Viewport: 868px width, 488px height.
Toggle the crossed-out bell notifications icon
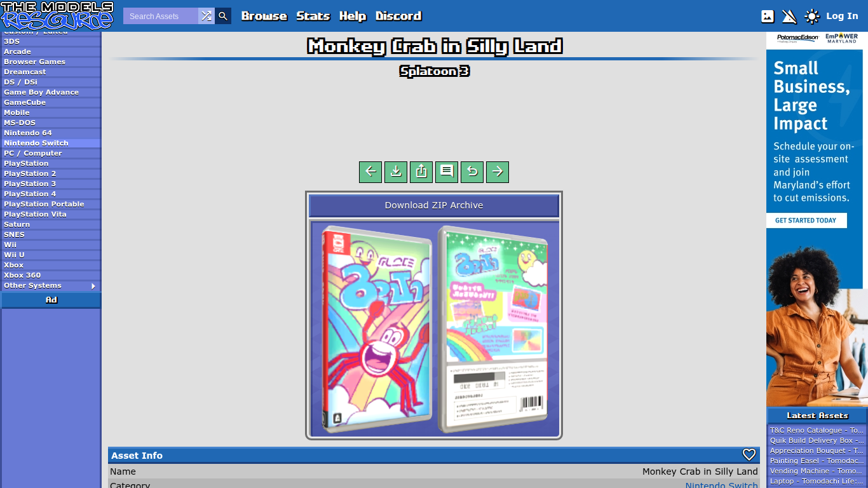coord(789,17)
